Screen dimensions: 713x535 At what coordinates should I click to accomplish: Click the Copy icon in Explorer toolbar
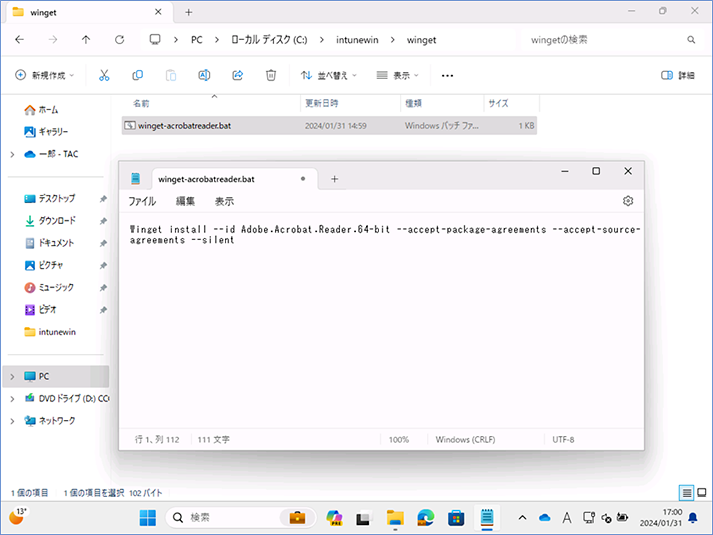click(x=137, y=75)
